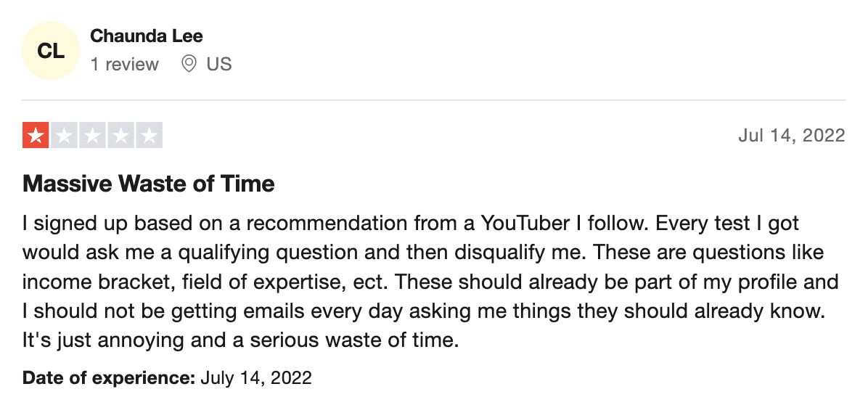Click the location pin icon
Image resolution: width=868 pixels, height=405 pixels.
[x=189, y=64]
